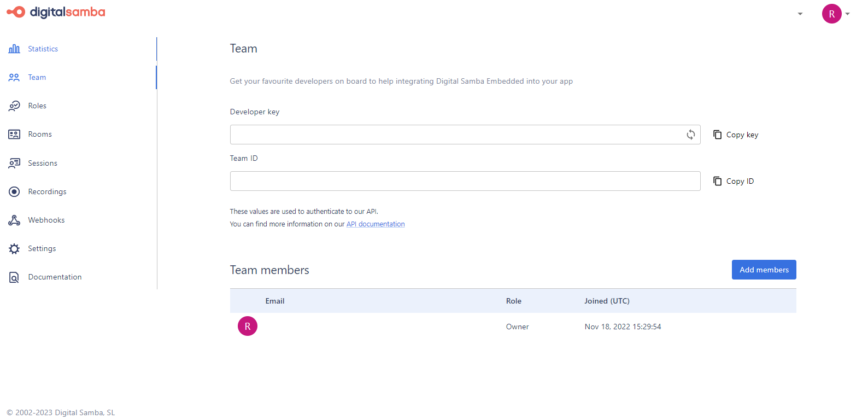Go to Team menu item
This screenshot has width=868, height=419.
coord(37,77)
